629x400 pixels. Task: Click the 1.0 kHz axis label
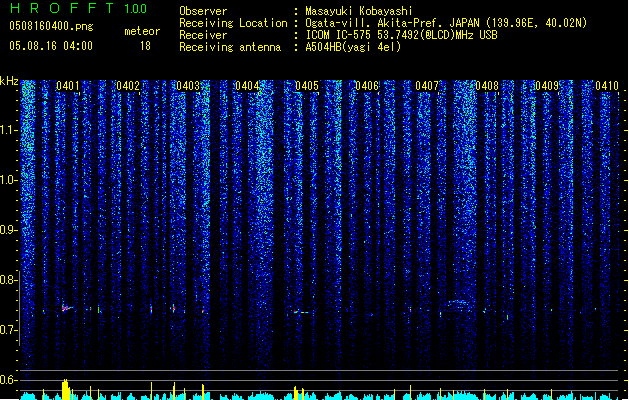pos(8,180)
